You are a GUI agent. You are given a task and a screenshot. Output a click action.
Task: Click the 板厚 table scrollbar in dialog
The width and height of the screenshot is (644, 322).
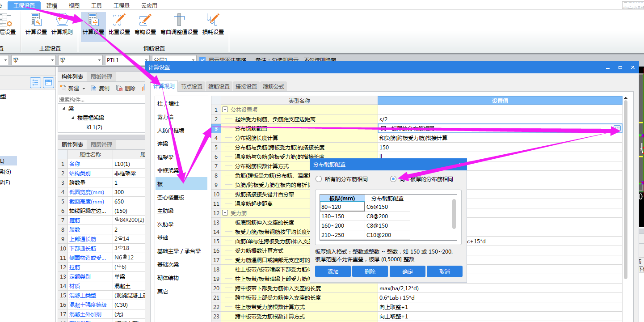455,214
